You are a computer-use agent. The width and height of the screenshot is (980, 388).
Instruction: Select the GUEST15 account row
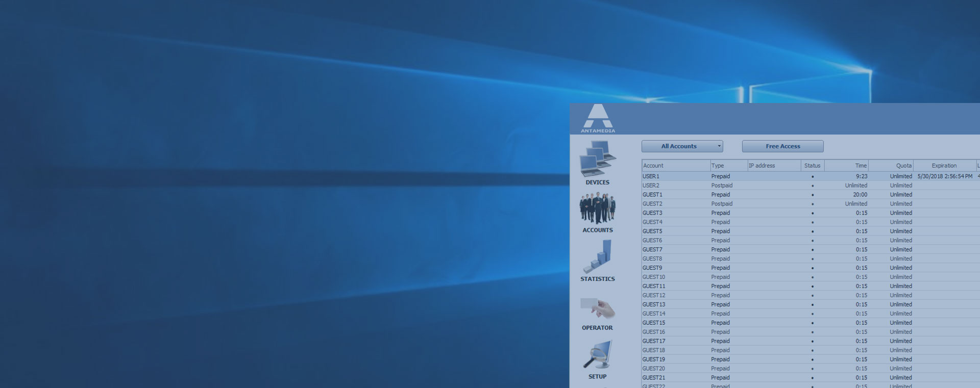[x=811, y=323]
